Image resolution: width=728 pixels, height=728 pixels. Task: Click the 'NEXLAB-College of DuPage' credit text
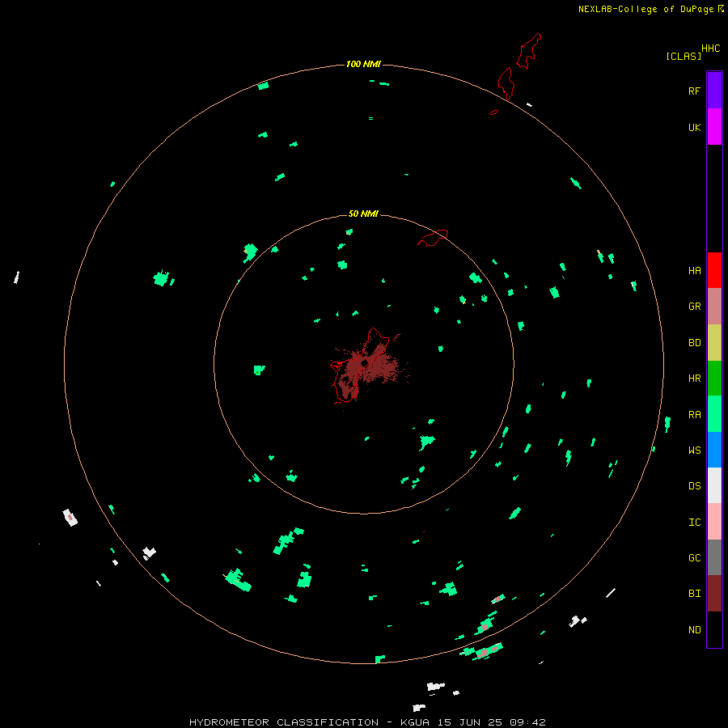point(645,9)
